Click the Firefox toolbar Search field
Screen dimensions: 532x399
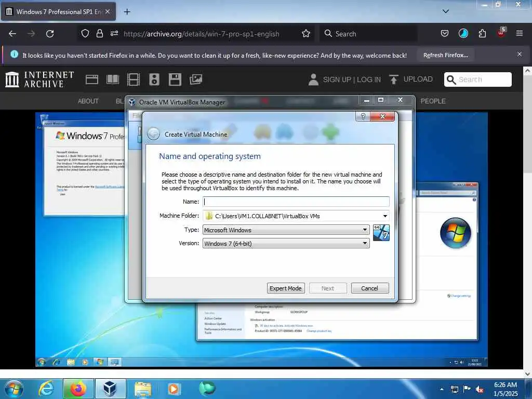click(x=368, y=34)
